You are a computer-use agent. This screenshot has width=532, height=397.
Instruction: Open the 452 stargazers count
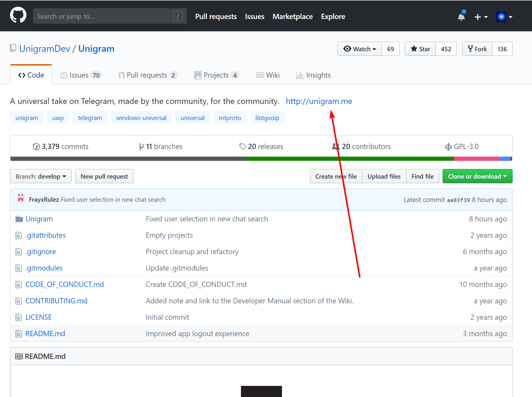click(446, 49)
